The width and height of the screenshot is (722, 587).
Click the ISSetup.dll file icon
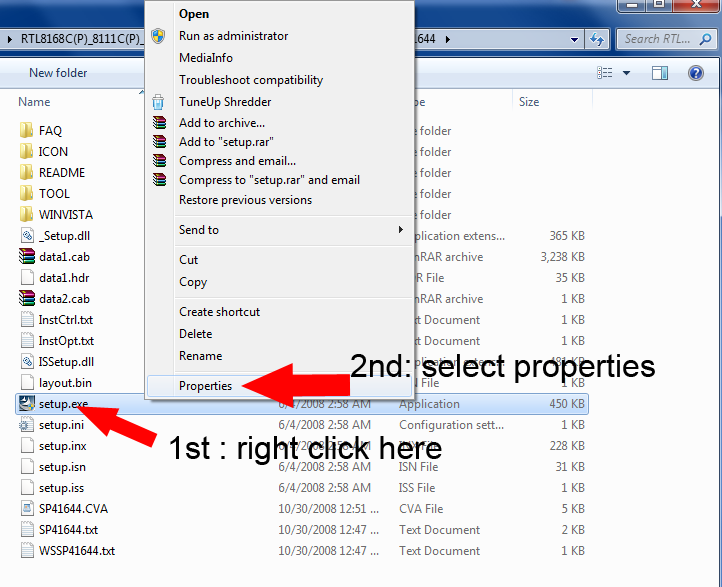[27, 361]
